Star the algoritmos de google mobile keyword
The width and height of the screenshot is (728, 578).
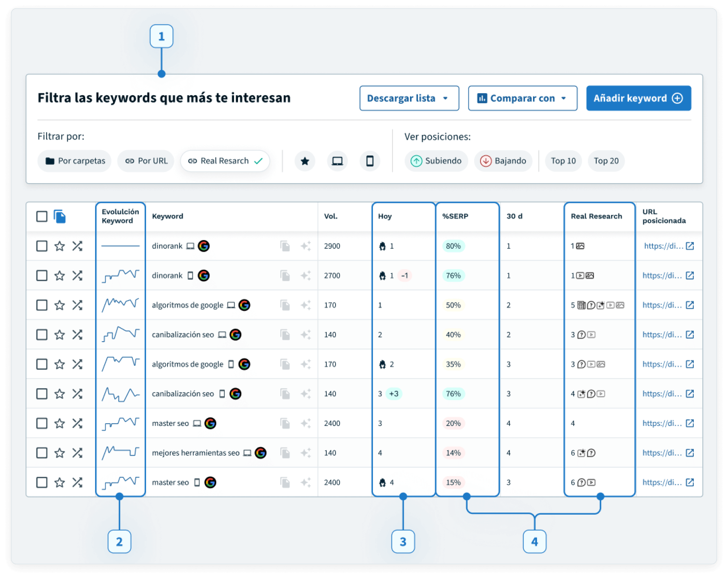(60, 364)
